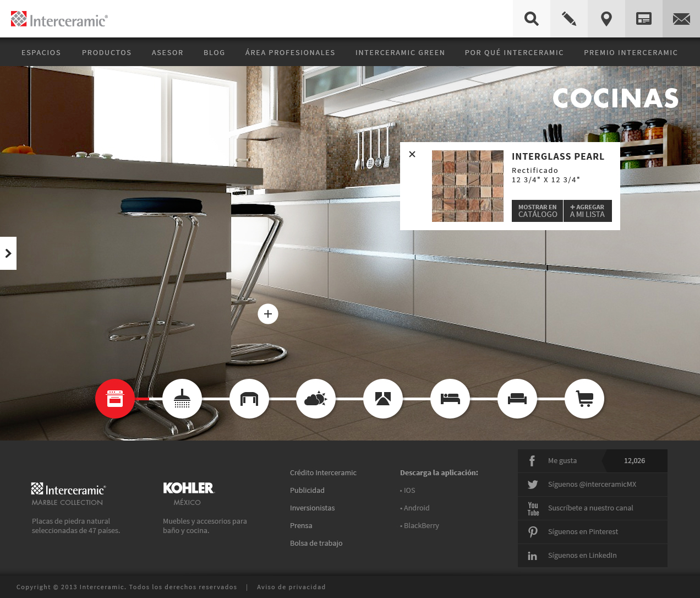Click the Interglass Pearl tile thumbnail

coord(468,186)
